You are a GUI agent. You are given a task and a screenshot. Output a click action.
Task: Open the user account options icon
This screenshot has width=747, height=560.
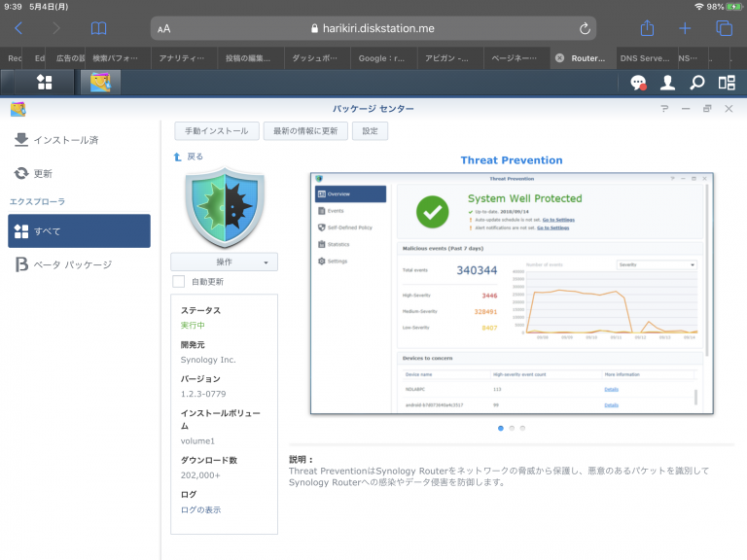tap(667, 83)
